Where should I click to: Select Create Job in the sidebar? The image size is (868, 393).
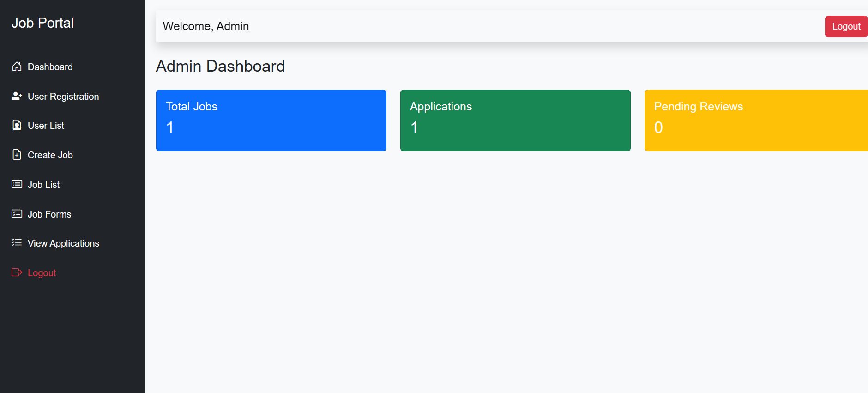click(x=50, y=155)
